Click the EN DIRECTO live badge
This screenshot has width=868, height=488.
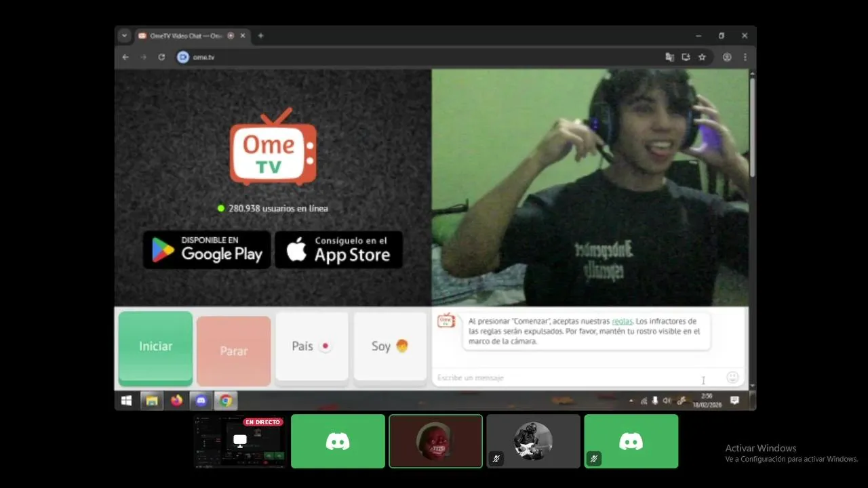coord(263,422)
